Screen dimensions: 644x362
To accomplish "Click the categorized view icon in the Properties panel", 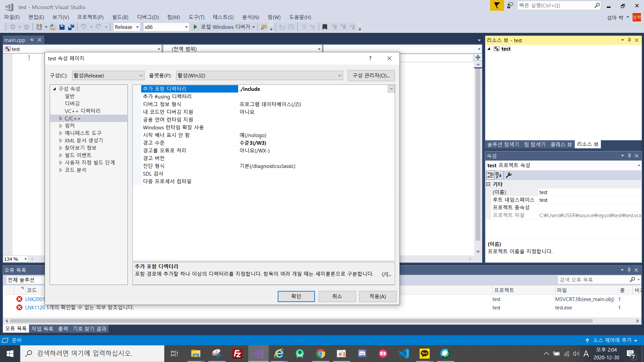I will (490, 175).
